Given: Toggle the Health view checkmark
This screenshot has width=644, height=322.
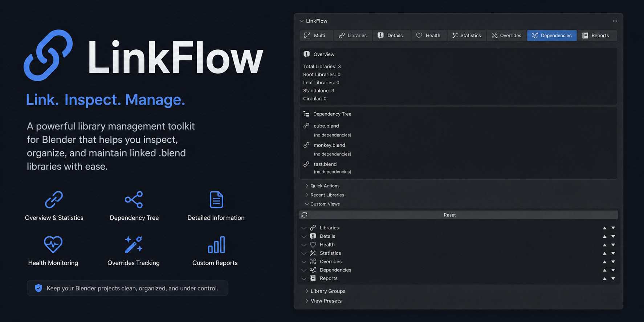Looking at the screenshot, I should click(x=304, y=245).
